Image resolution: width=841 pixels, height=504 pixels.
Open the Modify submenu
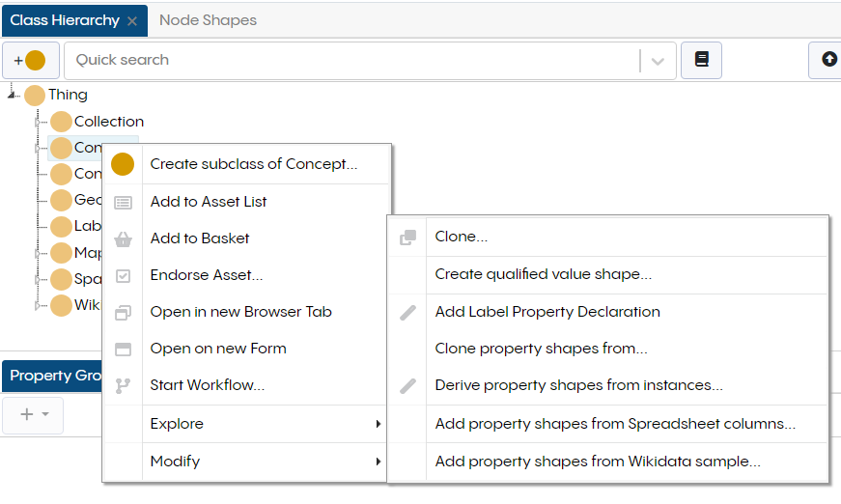(245, 462)
